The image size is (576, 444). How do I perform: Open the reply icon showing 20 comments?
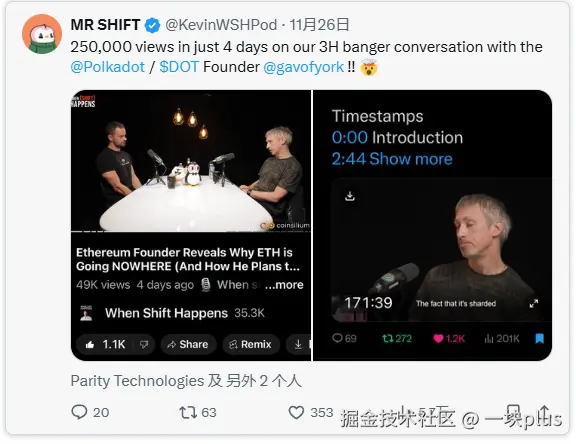click(x=79, y=412)
